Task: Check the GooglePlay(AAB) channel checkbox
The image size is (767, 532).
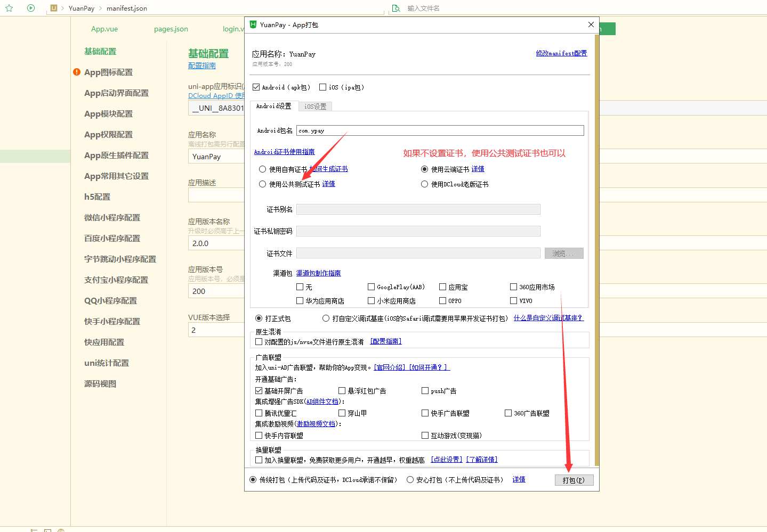Action: pos(371,287)
